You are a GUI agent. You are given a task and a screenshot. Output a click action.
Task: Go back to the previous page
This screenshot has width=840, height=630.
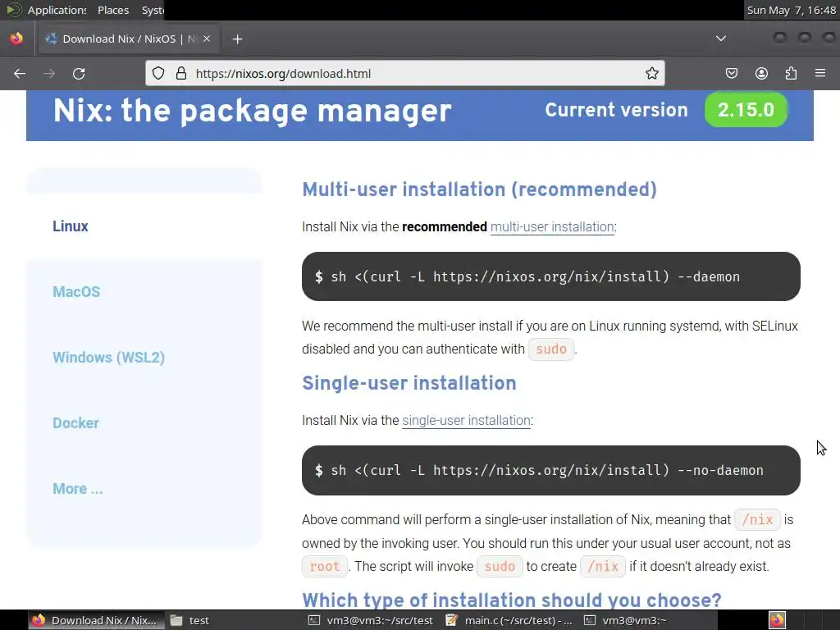pos(20,73)
